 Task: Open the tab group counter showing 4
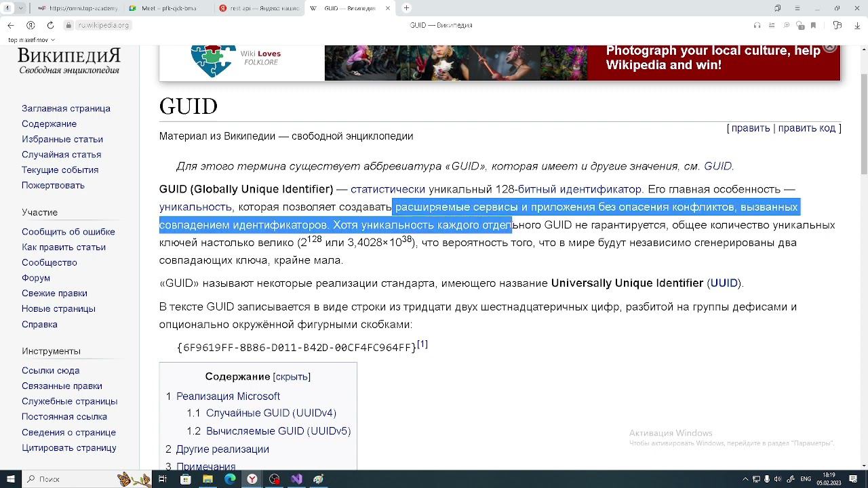[7, 8]
